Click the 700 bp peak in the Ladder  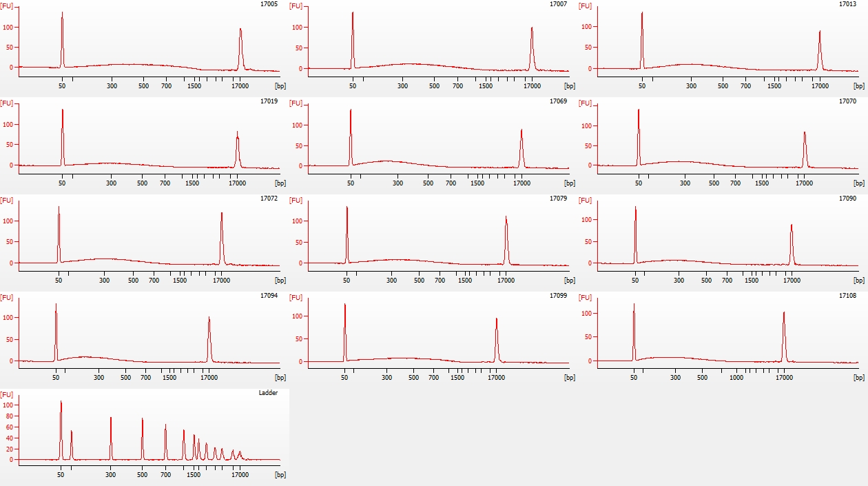165,441
